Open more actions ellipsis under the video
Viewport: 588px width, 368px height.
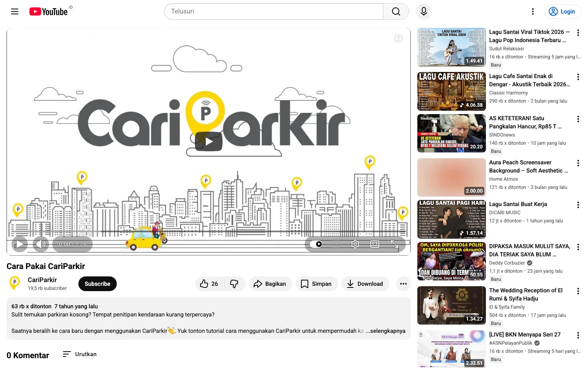[x=403, y=284]
